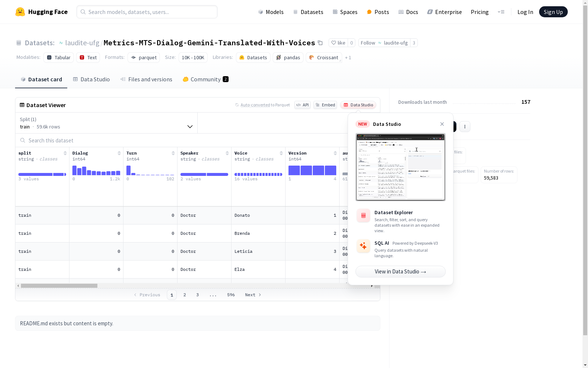The width and height of the screenshot is (588, 368).
Task: Sort by the split column arrows
Action: [65, 153]
